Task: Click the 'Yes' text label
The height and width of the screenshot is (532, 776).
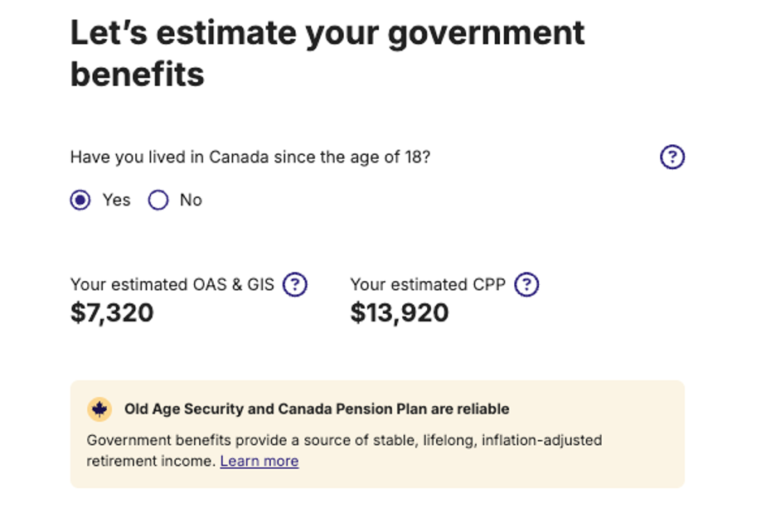Action: click(x=116, y=200)
